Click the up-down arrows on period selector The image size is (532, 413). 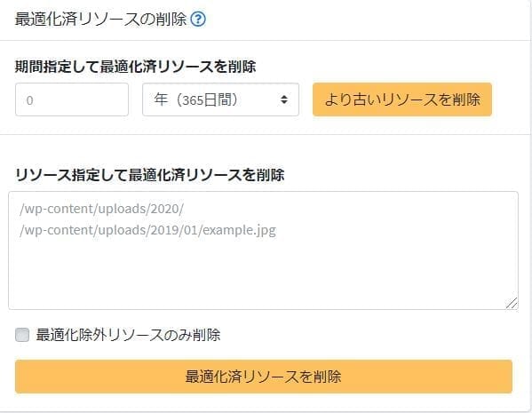pos(284,99)
